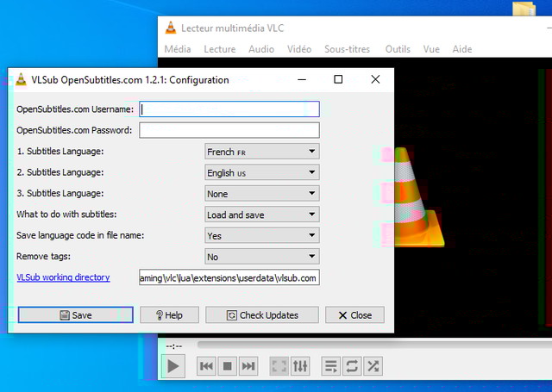Open the Outils menu
The width and height of the screenshot is (552, 392).
(x=398, y=49)
